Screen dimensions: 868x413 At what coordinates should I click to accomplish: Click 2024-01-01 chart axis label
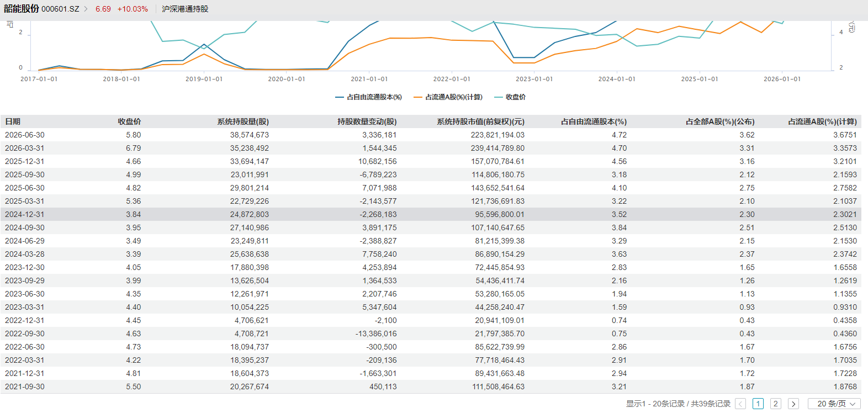click(x=617, y=79)
